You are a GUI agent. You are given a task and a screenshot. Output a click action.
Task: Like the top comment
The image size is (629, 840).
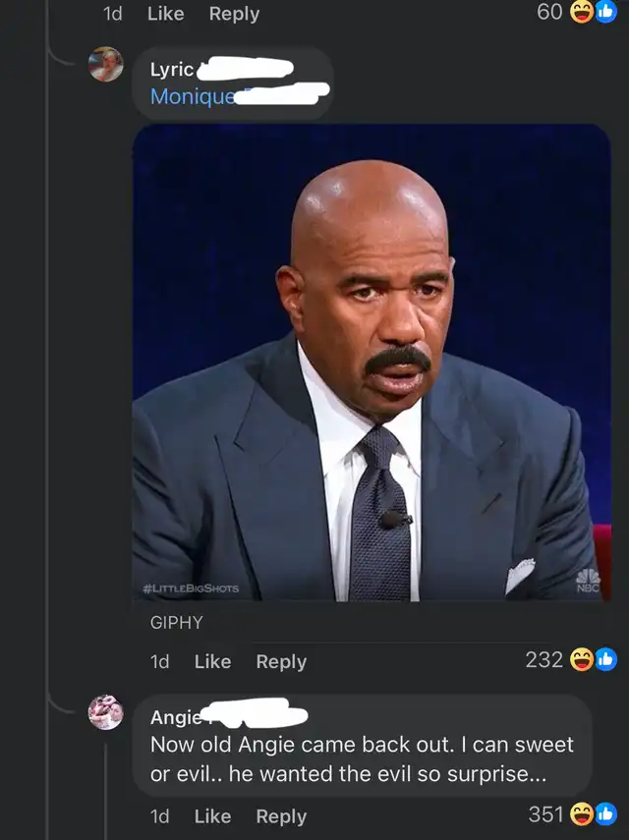click(165, 14)
